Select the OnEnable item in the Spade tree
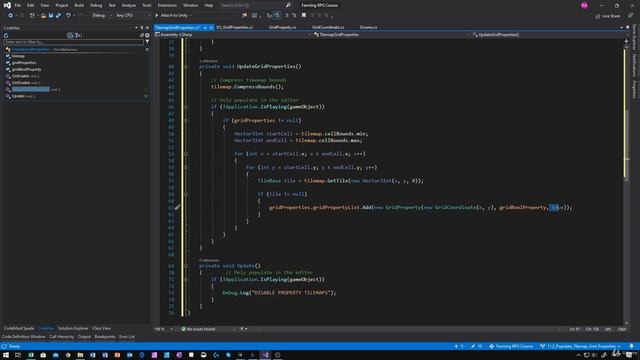This screenshot has height=360, width=640. pos(20,76)
